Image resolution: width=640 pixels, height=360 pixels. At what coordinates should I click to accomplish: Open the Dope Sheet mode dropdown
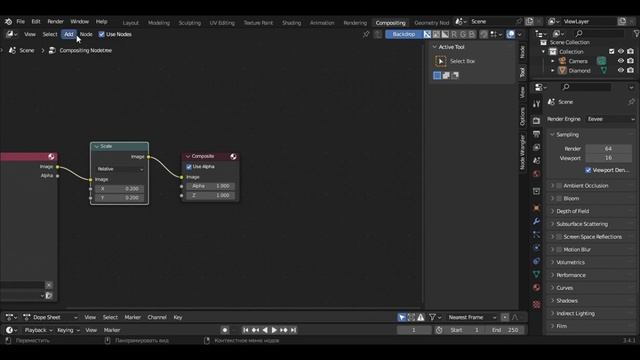[51, 317]
